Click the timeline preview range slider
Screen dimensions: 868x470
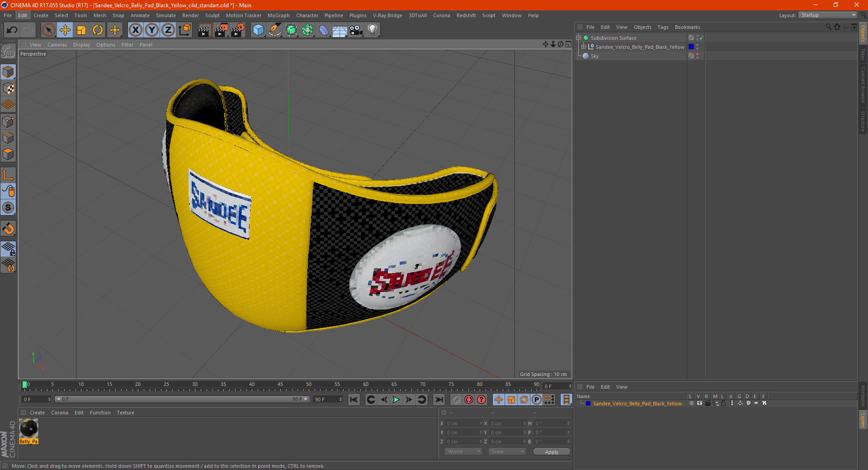(x=182, y=399)
